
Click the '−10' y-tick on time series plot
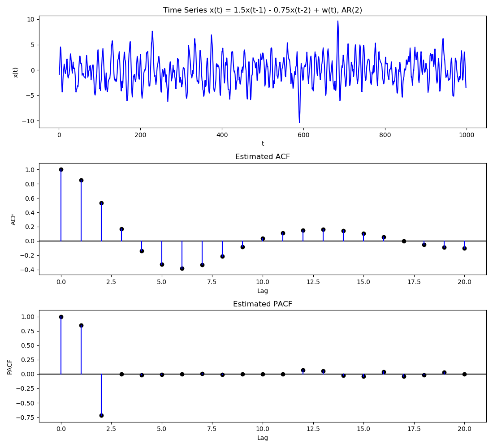pos(28,121)
